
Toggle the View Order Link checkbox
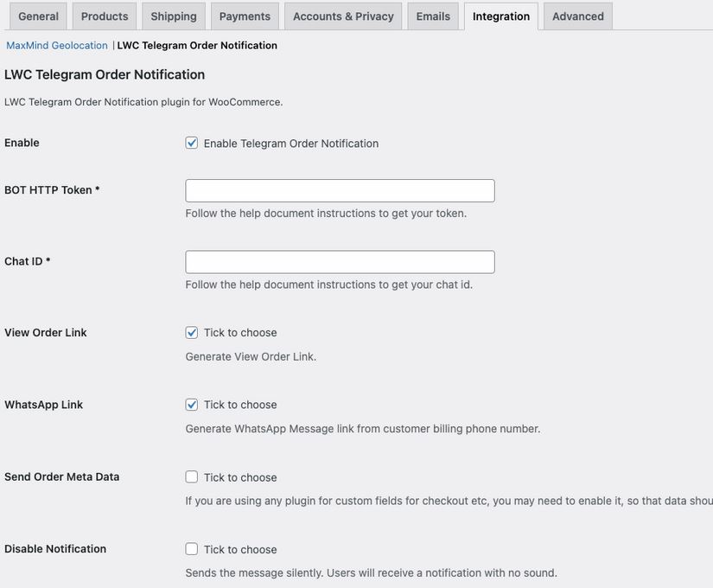pyautogui.click(x=192, y=333)
